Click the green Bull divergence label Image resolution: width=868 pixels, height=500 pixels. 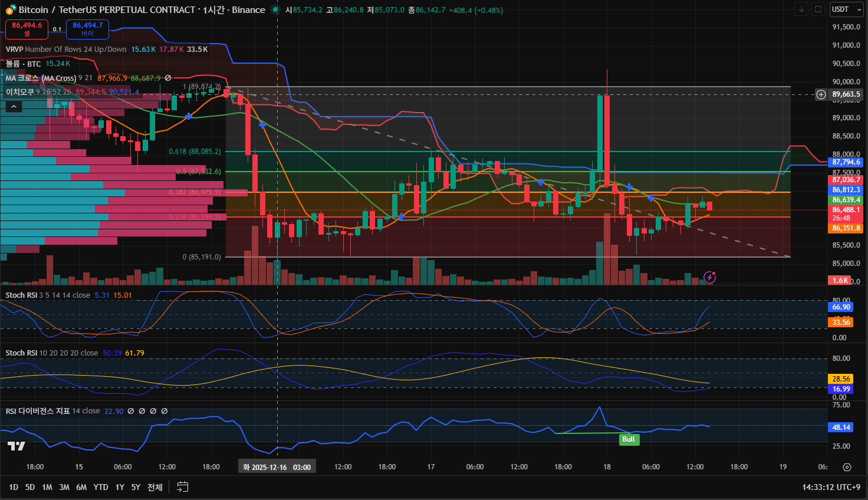[x=629, y=439]
